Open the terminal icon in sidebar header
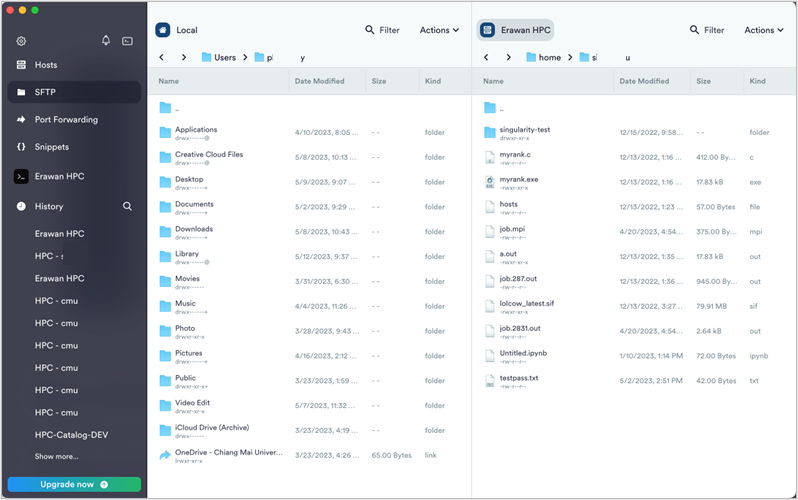798x500 pixels. 128,41
